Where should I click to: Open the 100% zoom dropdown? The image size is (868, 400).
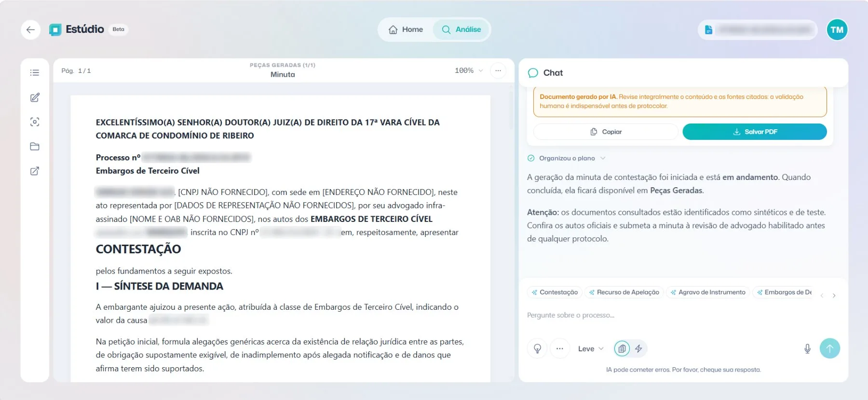click(469, 70)
